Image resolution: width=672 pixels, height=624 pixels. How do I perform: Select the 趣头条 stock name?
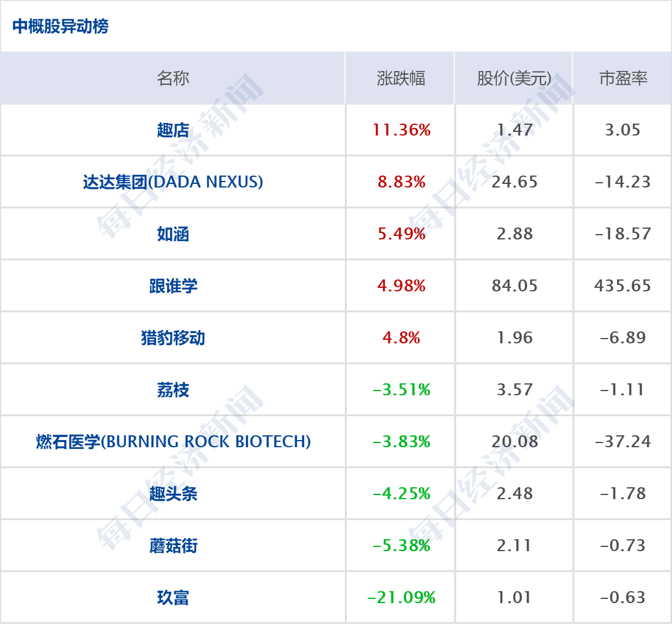[x=173, y=494]
